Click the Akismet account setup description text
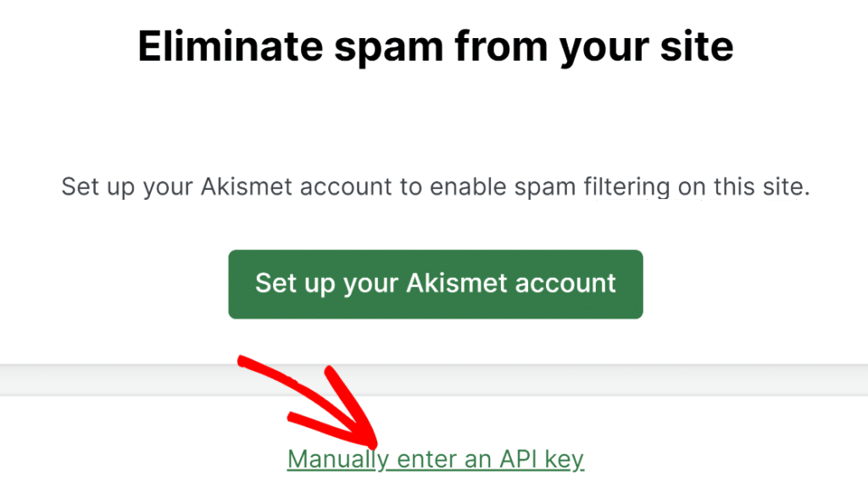The height and width of the screenshot is (504, 868). (435, 186)
